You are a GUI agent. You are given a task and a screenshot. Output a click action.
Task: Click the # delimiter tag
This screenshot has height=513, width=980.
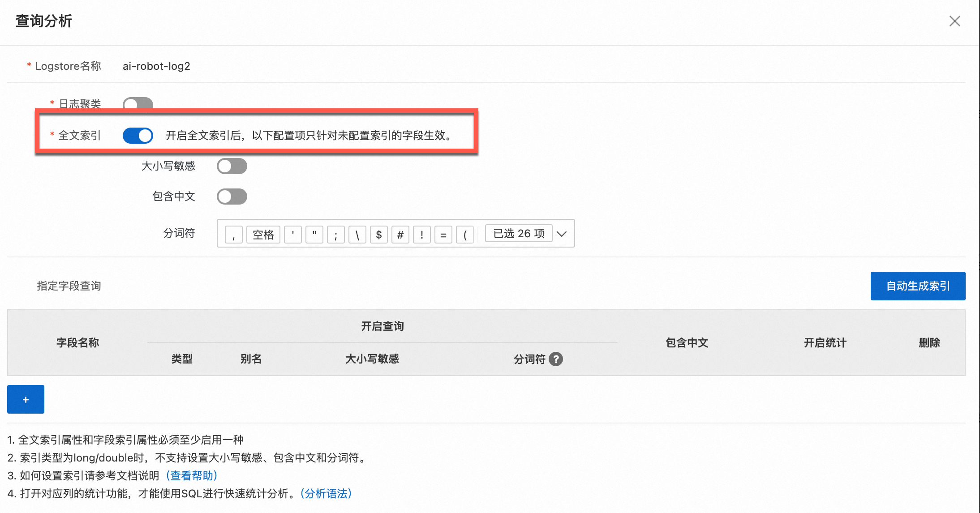tap(400, 234)
